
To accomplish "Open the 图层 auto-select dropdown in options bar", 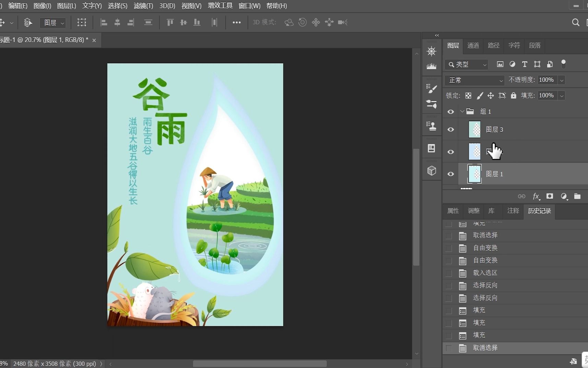I will coord(53,23).
